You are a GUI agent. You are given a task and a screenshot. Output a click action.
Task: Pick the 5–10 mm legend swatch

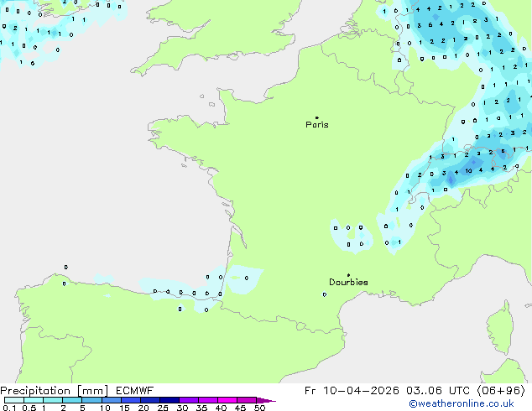click(x=91, y=400)
